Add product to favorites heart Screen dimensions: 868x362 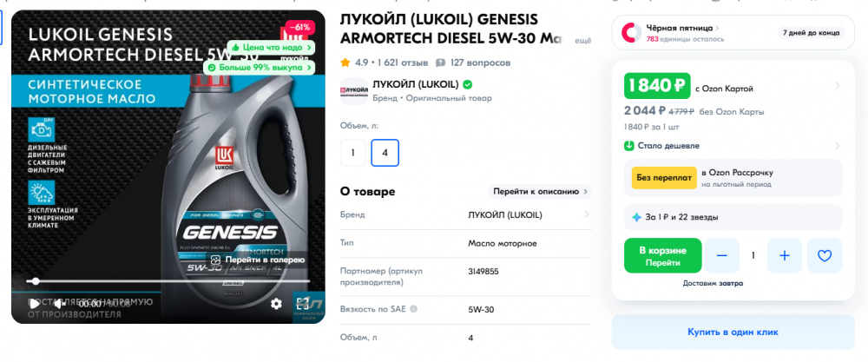click(825, 256)
